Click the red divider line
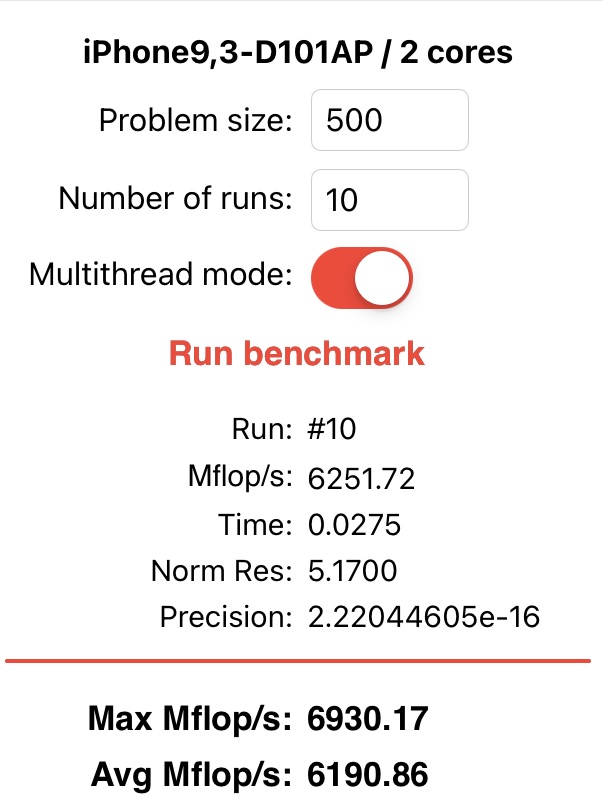This screenshot has height=811, width=603. [297, 661]
